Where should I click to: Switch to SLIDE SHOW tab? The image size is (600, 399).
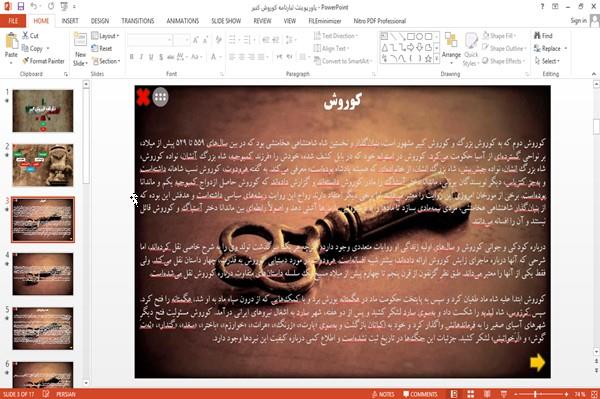point(226,21)
